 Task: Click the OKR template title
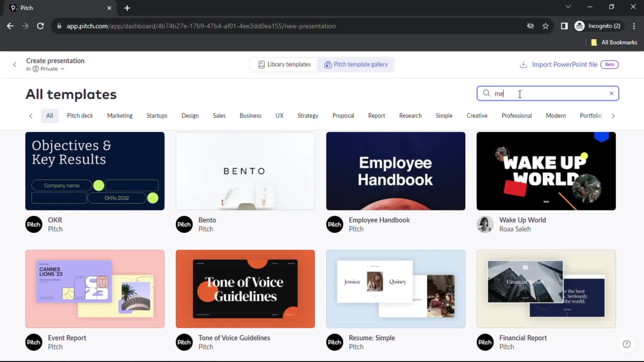[x=55, y=220]
